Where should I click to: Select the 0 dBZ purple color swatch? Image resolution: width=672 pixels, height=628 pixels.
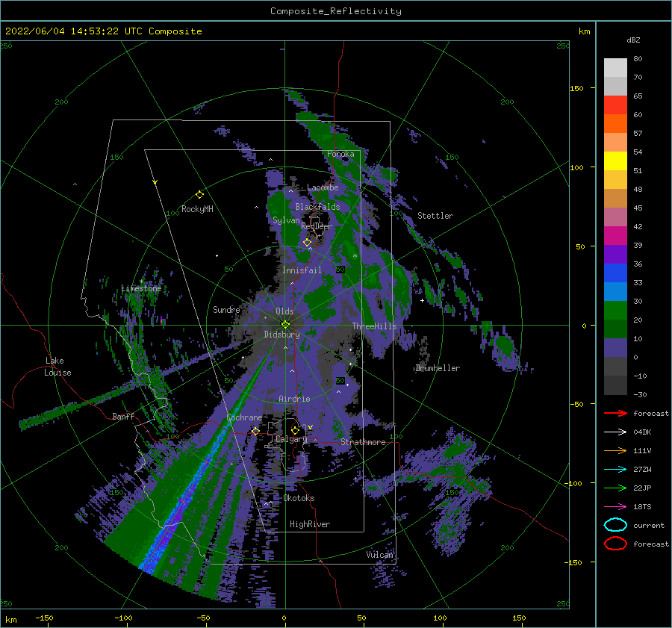click(x=615, y=348)
